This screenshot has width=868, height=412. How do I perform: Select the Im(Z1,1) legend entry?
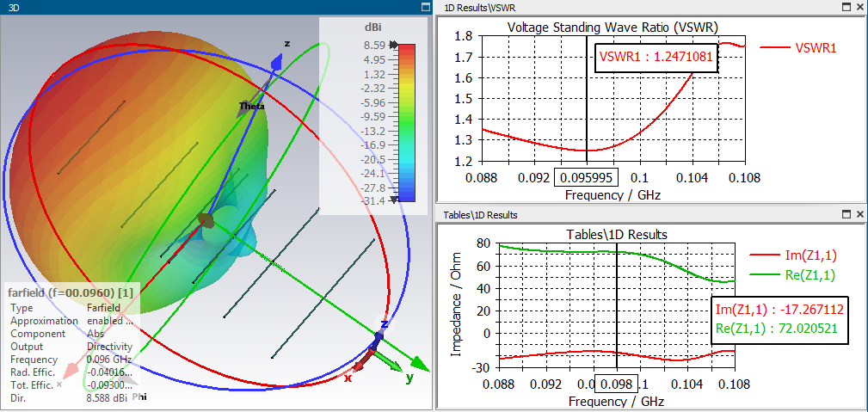click(x=792, y=255)
